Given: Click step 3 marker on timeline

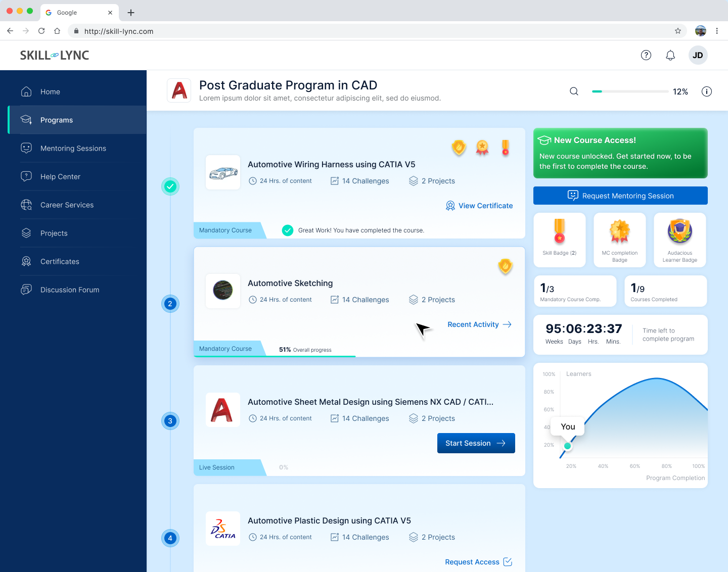Looking at the screenshot, I should click(170, 421).
